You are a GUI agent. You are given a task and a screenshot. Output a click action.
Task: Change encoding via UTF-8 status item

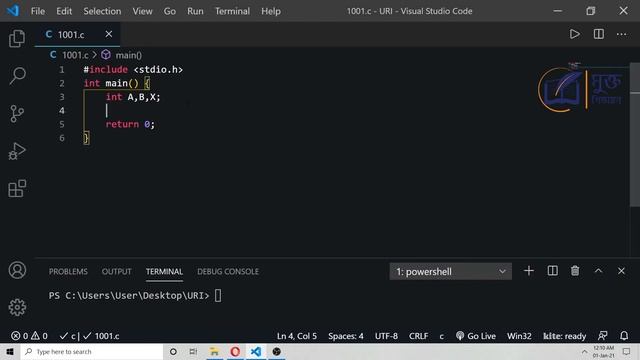[x=386, y=336]
